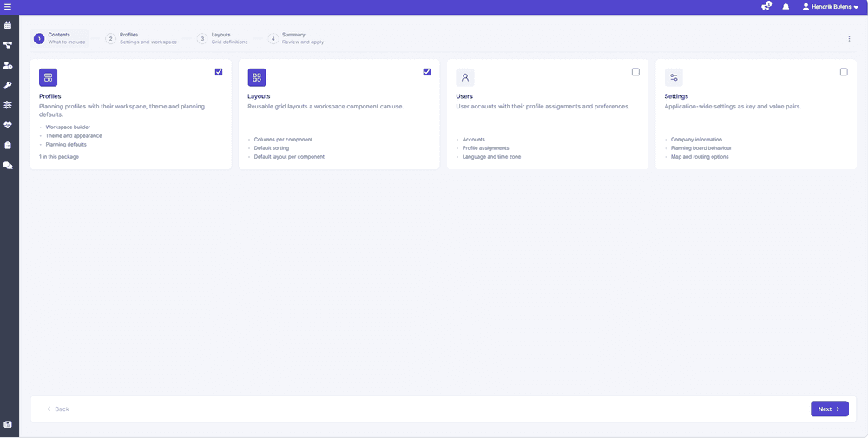
Task: Open the calendar icon in the sidebar
Action: tap(8, 25)
